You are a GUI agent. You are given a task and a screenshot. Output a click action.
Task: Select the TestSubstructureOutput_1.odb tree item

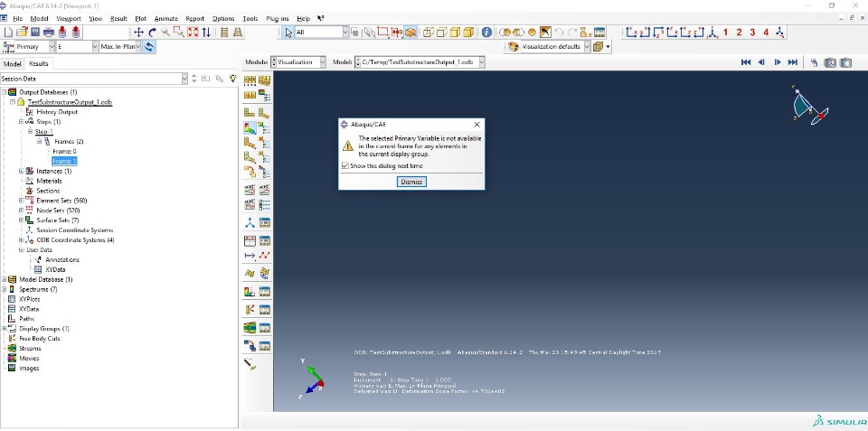(70, 102)
